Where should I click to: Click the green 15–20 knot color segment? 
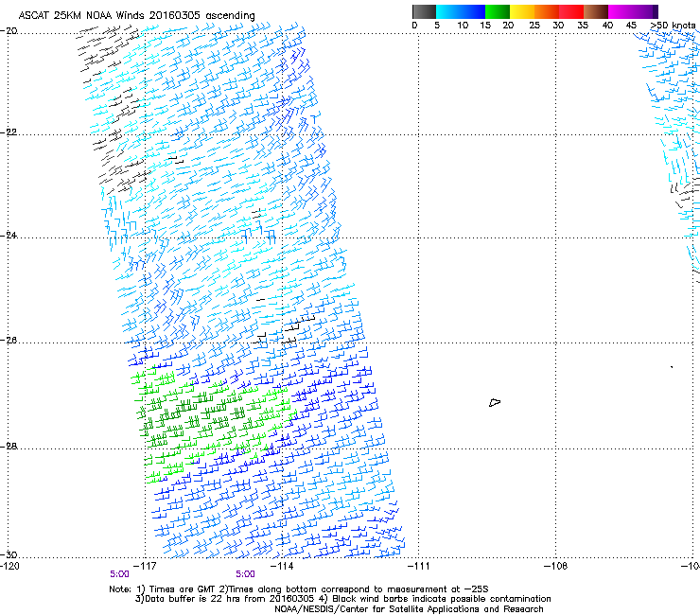click(x=498, y=11)
